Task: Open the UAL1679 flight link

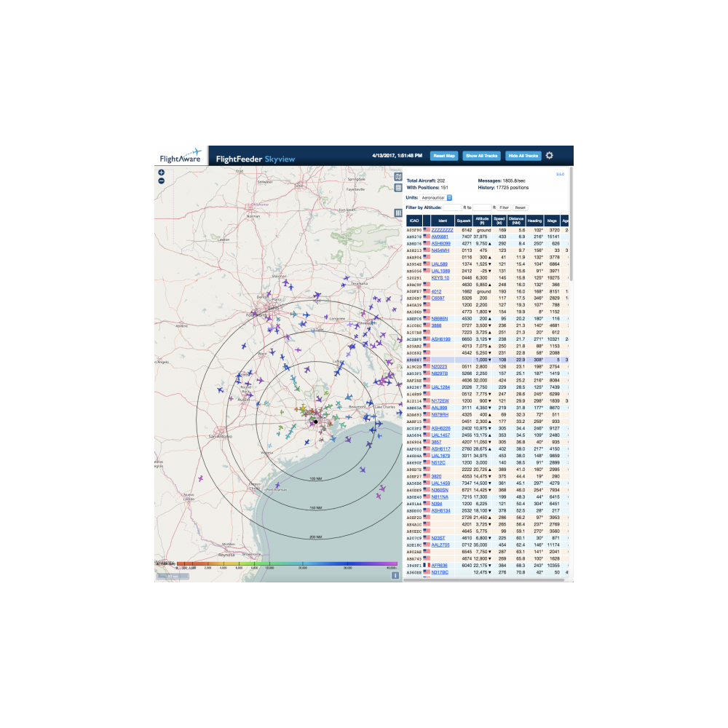Action: [440, 456]
